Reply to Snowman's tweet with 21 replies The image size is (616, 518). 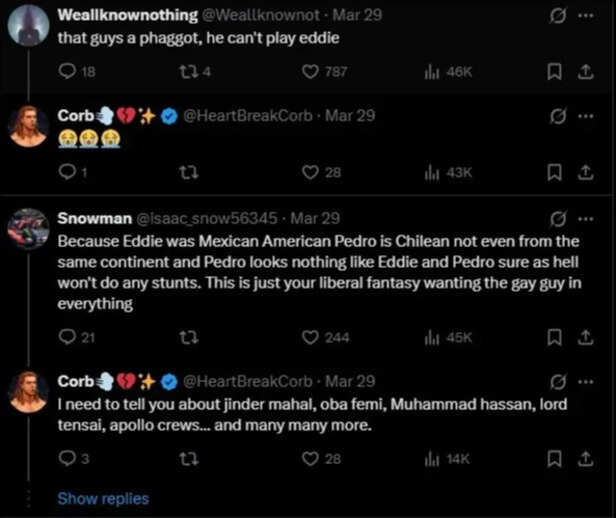tap(69, 337)
